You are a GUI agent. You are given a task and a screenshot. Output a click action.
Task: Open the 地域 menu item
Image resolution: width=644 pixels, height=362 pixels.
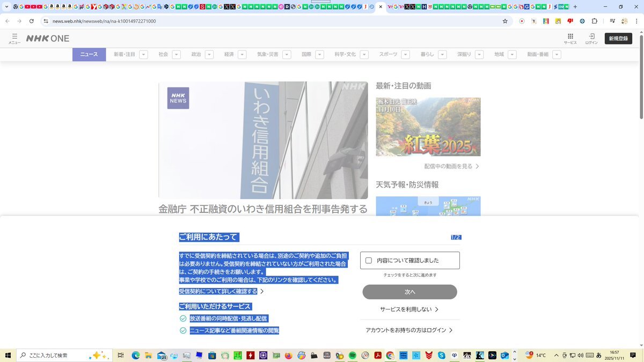point(499,54)
